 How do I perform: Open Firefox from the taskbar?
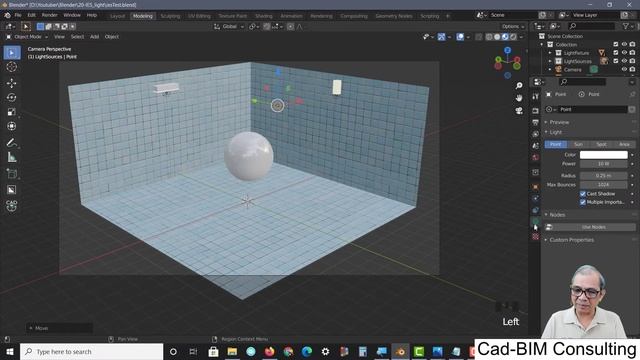269,351
